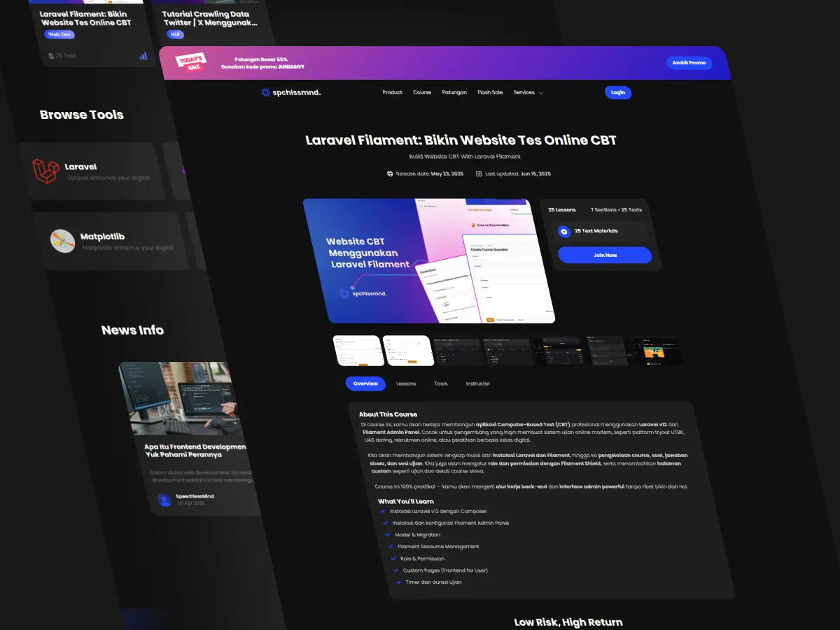840x630 pixels.
Task: Expand the Services dropdown chevron
Action: tap(540, 93)
